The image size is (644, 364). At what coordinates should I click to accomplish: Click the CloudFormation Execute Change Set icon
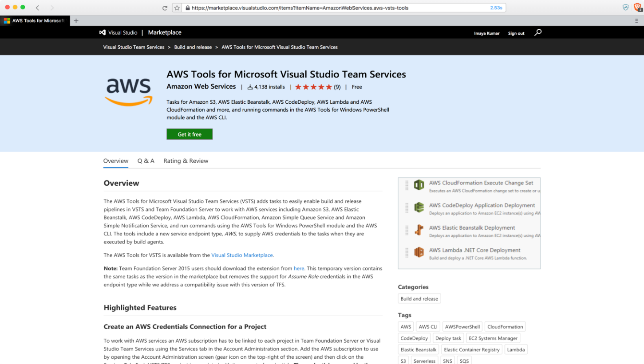click(419, 185)
